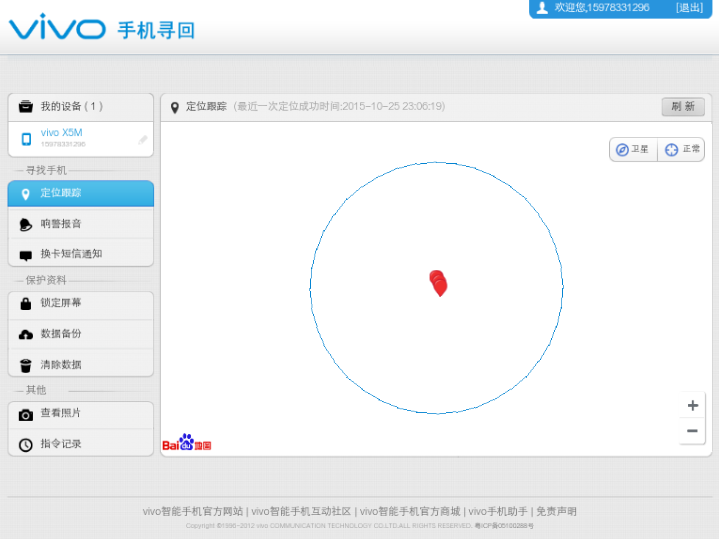The width and height of the screenshot is (719, 539).
Task: Open vivo手机助手 footer link
Action: click(498, 511)
